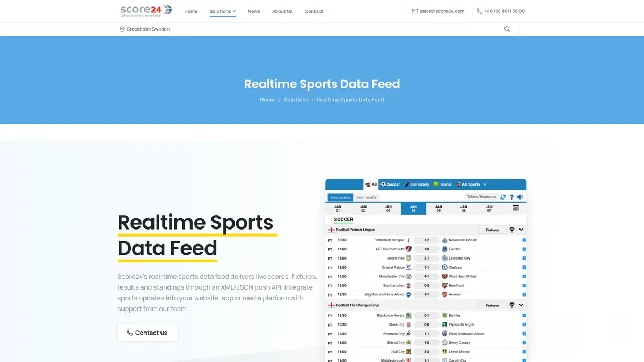The height and width of the screenshot is (362, 644).
Task: Click the Leicester City team name
Action: 459,258
